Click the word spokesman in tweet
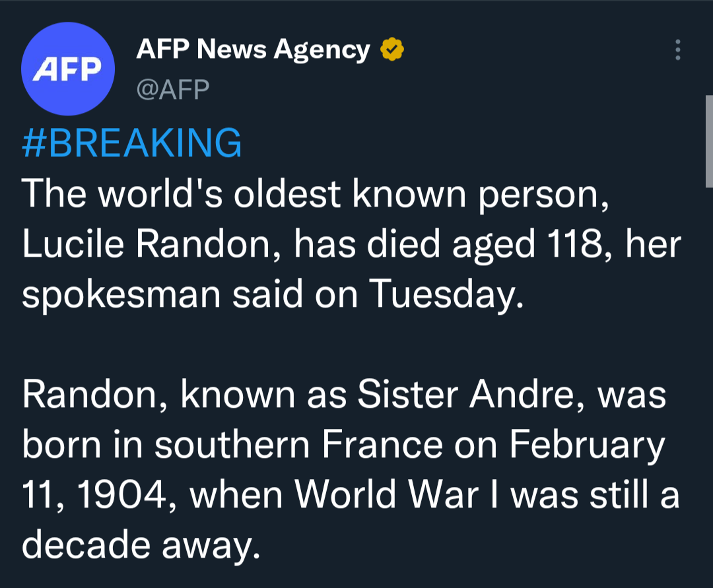 coord(121,296)
